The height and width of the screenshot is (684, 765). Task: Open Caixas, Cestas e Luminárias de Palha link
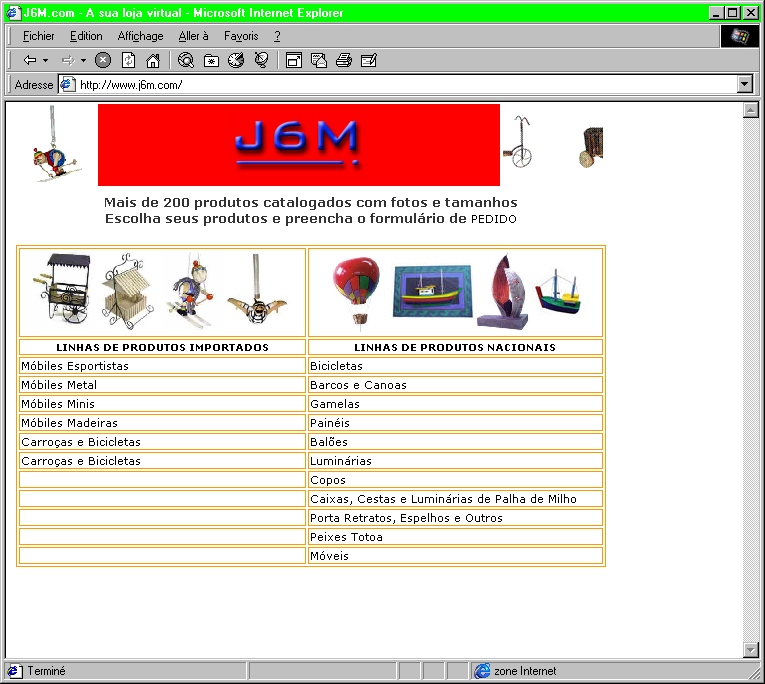[x=443, y=499]
